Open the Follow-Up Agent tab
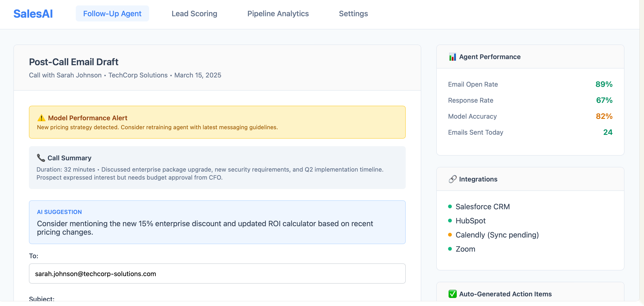This screenshot has width=644, height=306. [112, 13]
